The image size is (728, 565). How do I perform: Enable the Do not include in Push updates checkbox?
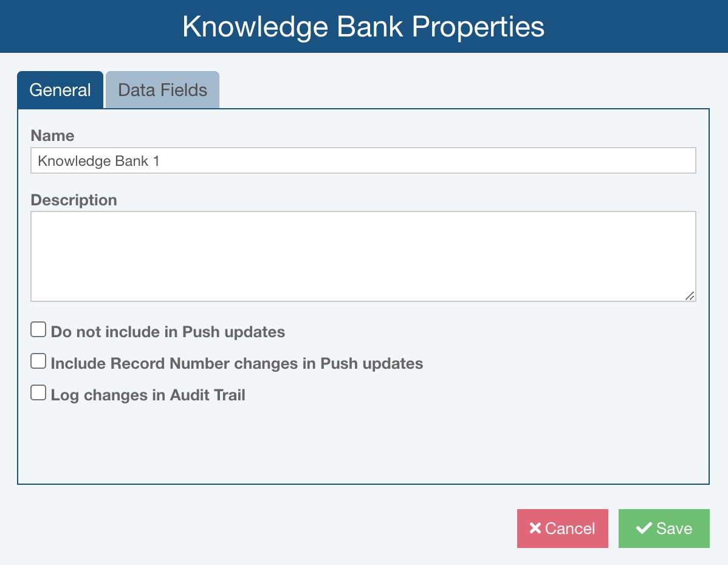38,330
